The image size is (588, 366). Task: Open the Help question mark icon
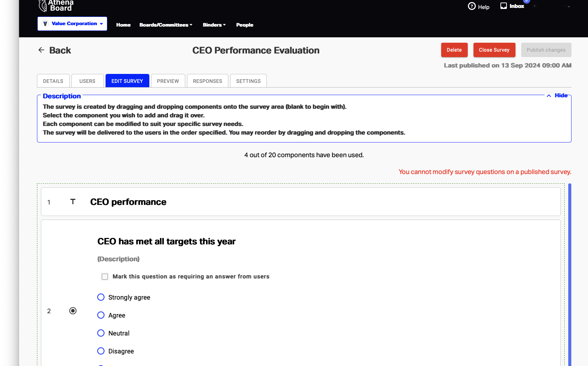(472, 6)
